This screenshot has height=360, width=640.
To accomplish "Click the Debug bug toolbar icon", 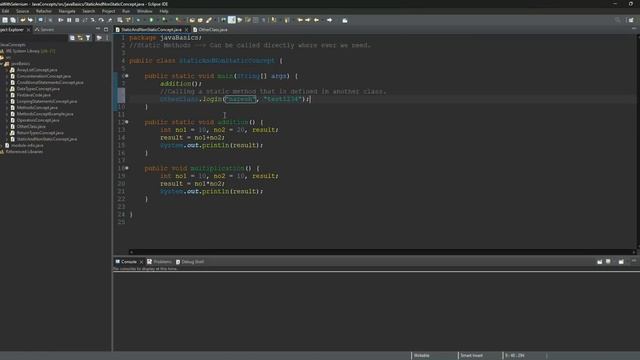I will [x=139, y=20].
